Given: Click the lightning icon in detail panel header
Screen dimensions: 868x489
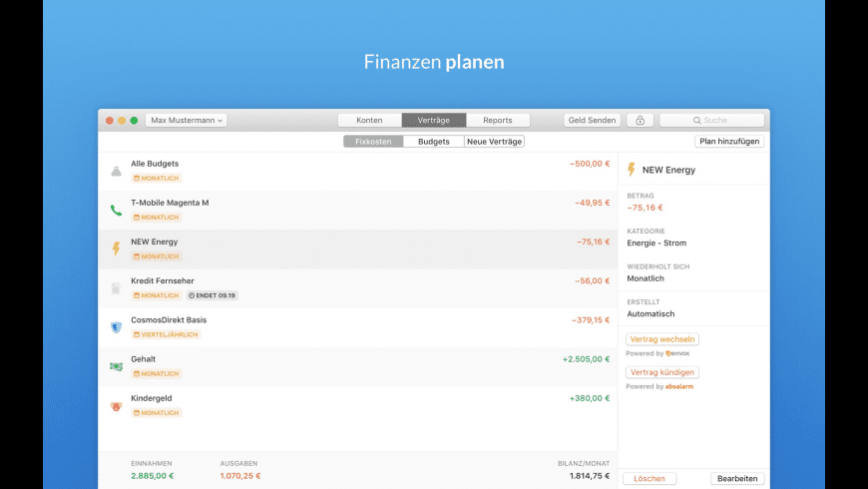Looking at the screenshot, I should tap(632, 170).
